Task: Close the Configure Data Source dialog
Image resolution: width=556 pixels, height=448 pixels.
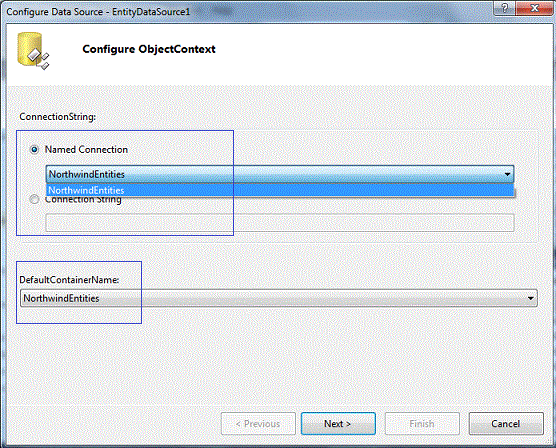Action: 534,8
